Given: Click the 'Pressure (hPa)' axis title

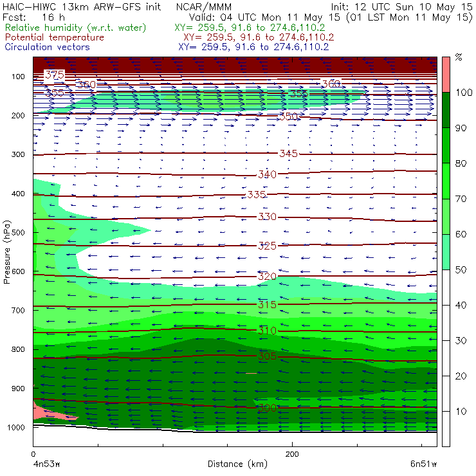Looking at the screenshot, I should pyautogui.click(x=6, y=252).
